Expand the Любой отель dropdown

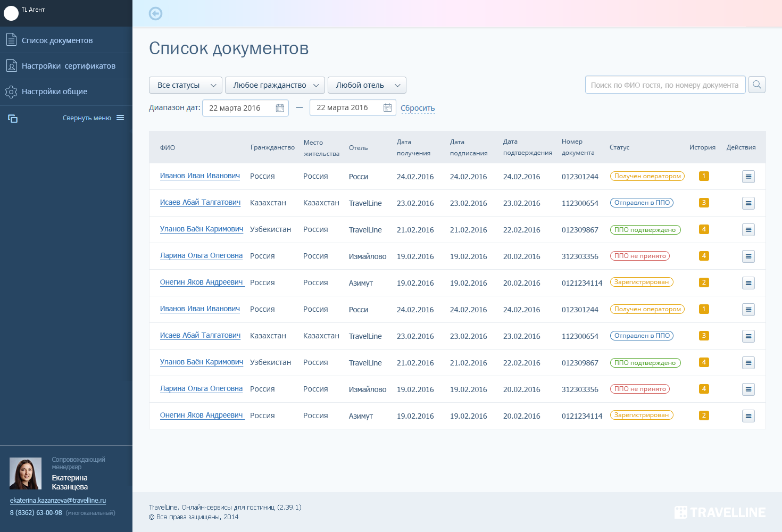(367, 85)
